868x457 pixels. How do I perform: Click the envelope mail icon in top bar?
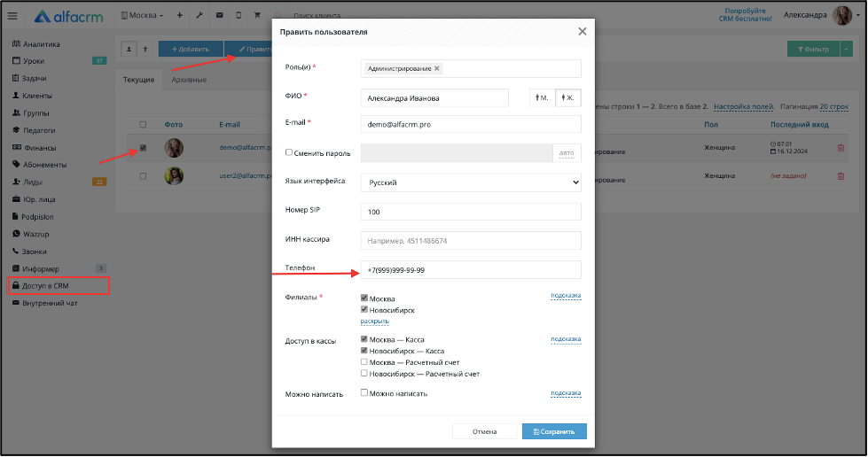coord(219,15)
